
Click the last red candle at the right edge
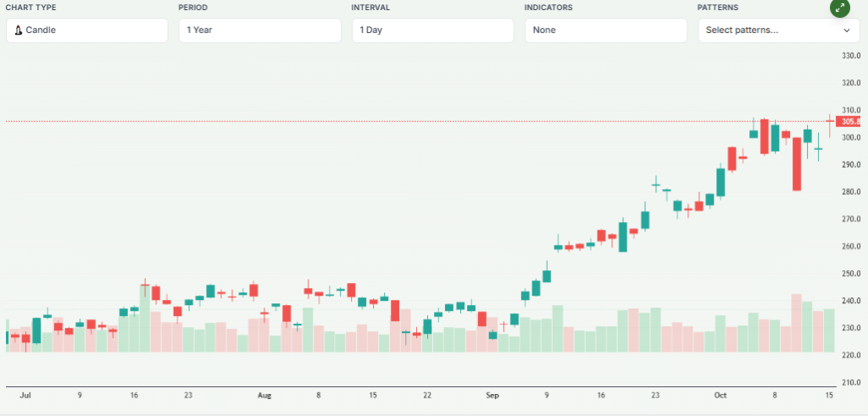click(x=829, y=123)
